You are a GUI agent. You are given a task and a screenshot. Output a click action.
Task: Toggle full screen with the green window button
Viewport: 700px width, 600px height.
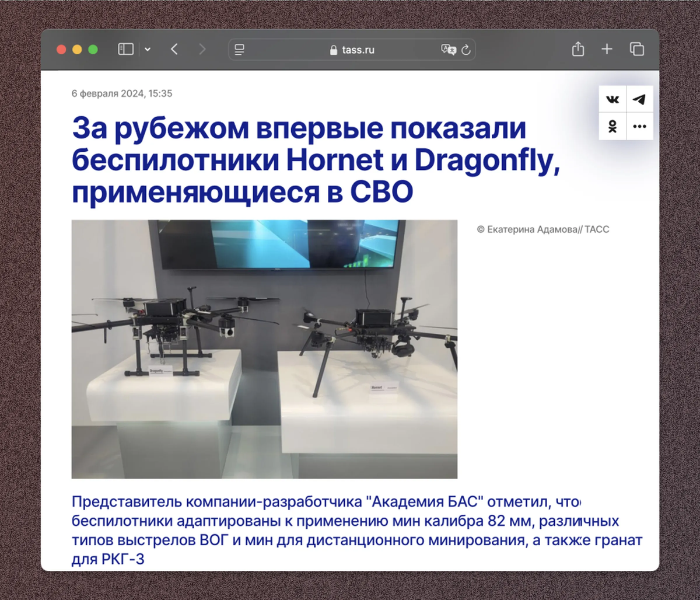[x=93, y=50]
